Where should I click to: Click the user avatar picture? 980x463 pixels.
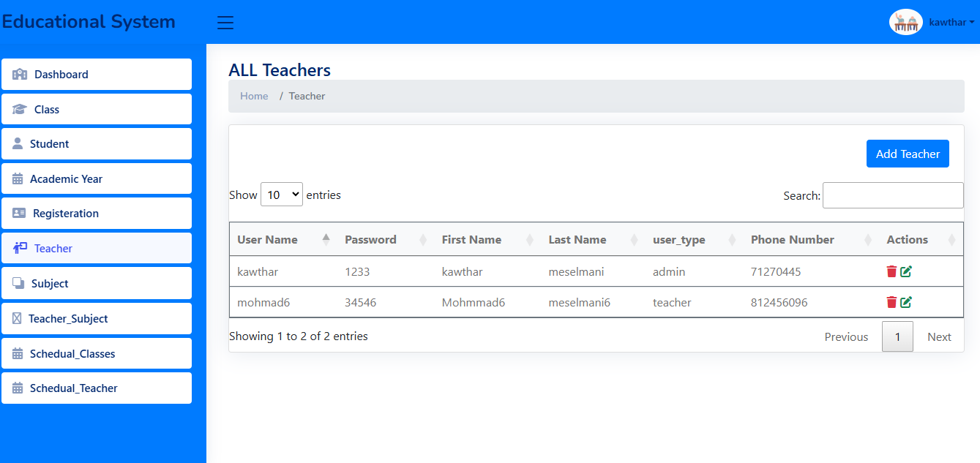[x=905, y=22]
